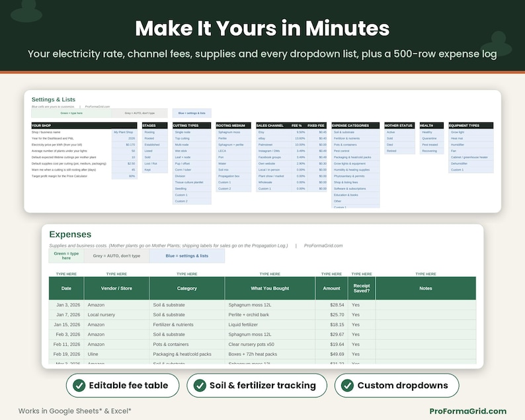Click the $0.170 electricity price cell

[x=124, y=145]
